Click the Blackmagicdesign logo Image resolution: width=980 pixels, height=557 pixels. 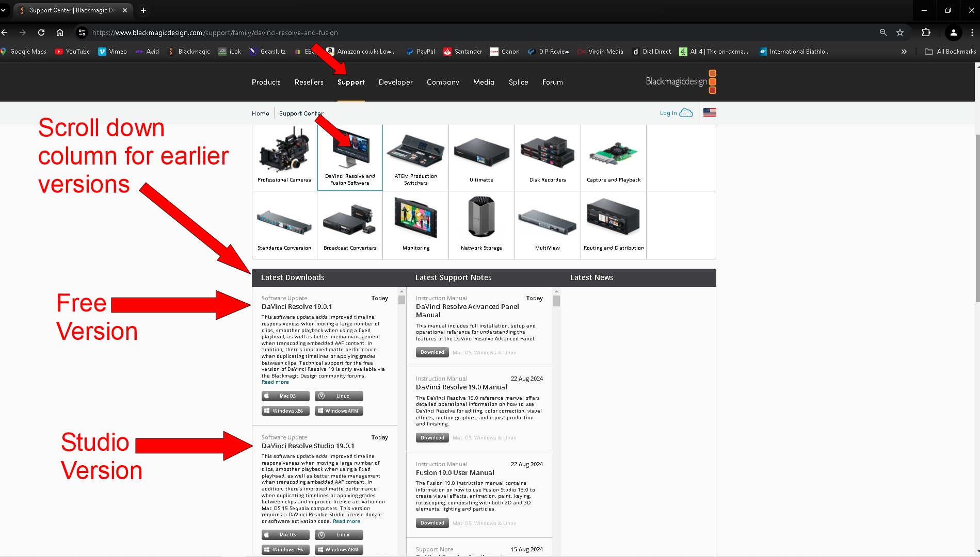(x=681, y=81)
